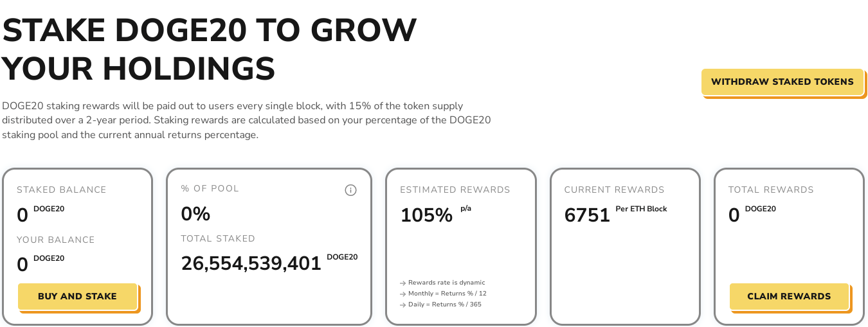
Task: Select the total staked amount 26,554,539,401
Action: tap(251, 263)
